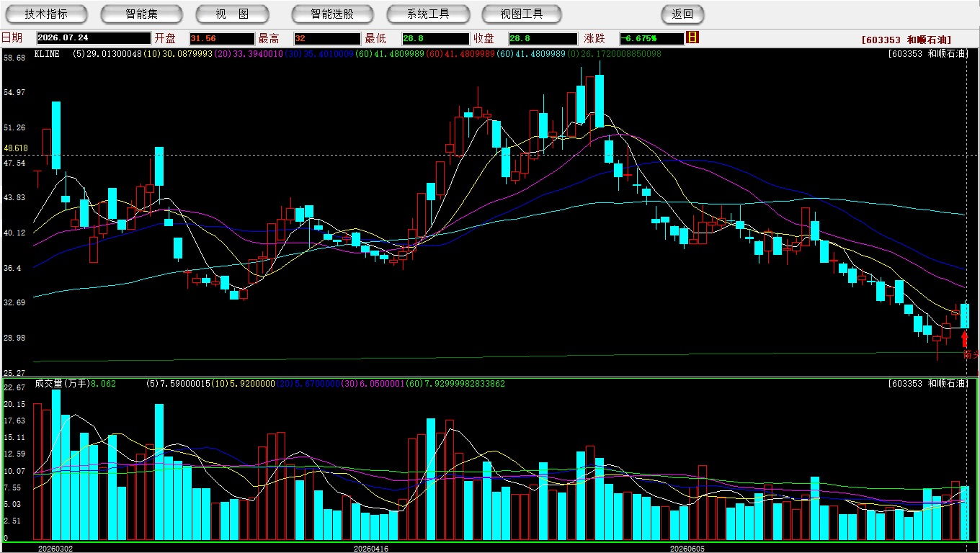
Task: Click the MA (10)30.0879993 value
Action: 177,54
